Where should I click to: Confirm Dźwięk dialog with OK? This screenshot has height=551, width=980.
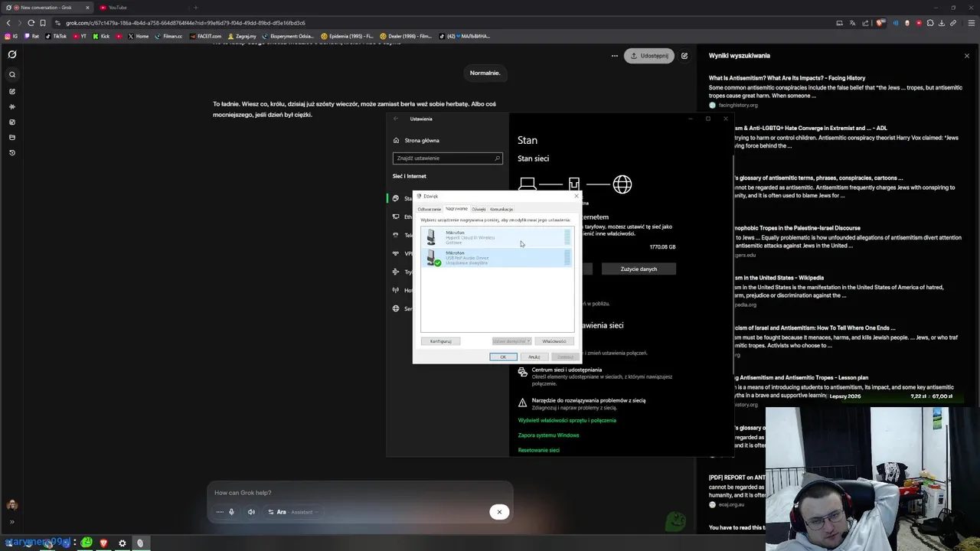[x=503, y=357]
